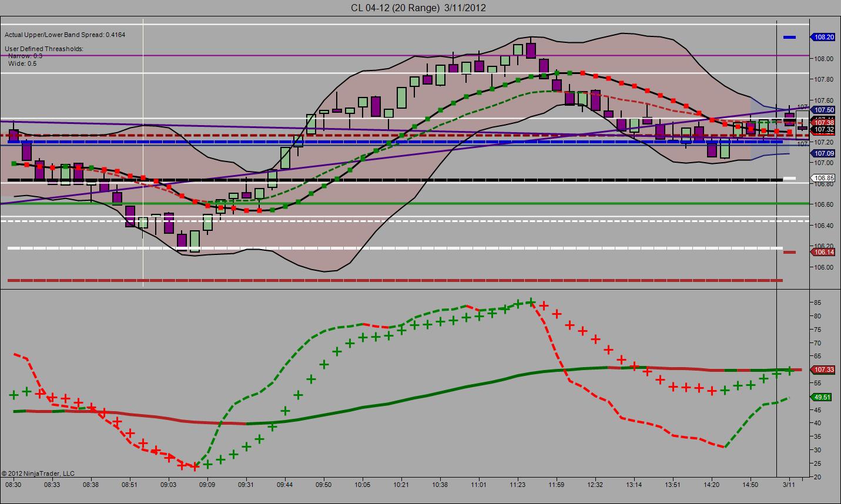Click the 08:33 time axis label
841x504 pixels.
coord(52,485)
